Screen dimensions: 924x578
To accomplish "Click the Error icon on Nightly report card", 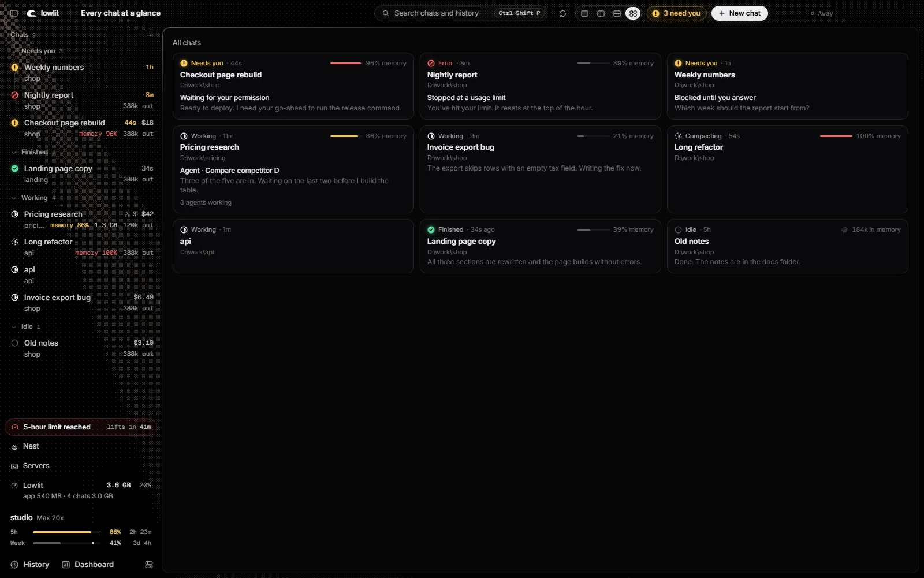I will [431, 63].
